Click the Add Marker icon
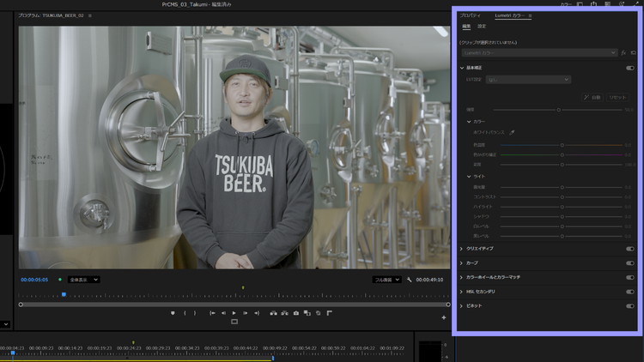The height and width of the screenshot is (362, 644). tap(173, 313)
